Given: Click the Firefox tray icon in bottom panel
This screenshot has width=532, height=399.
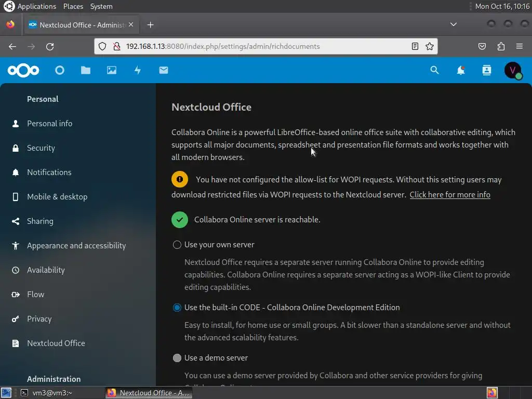Looking at the screenshot, I should [492, 393].
